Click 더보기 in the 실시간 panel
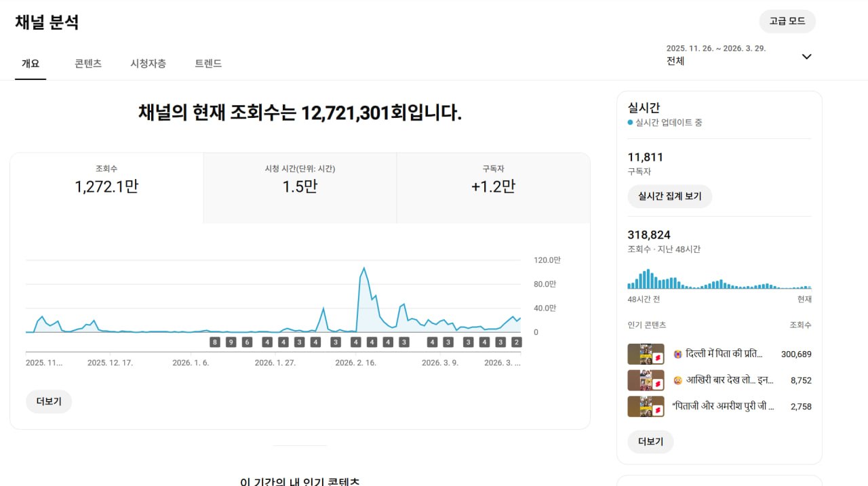 (650, 441)
